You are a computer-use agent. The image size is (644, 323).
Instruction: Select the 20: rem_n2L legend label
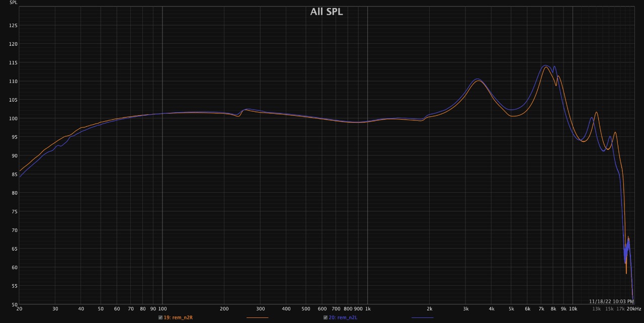343,317
